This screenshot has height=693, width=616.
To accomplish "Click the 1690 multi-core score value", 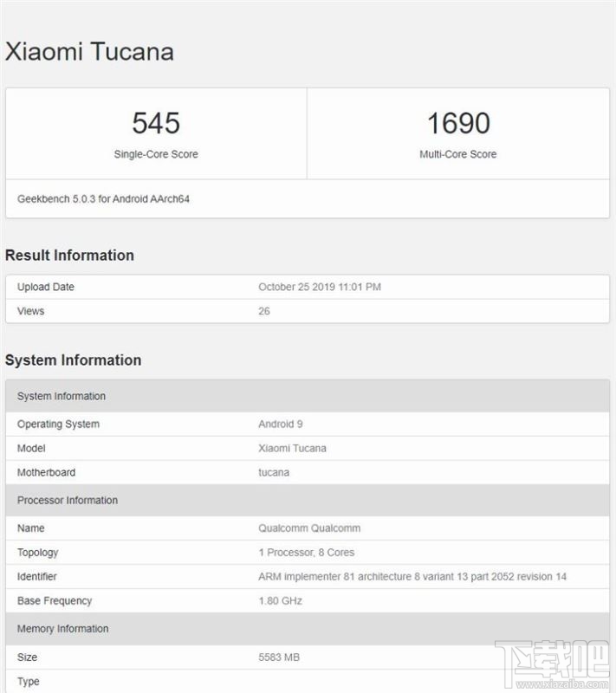I will [458, 124].
